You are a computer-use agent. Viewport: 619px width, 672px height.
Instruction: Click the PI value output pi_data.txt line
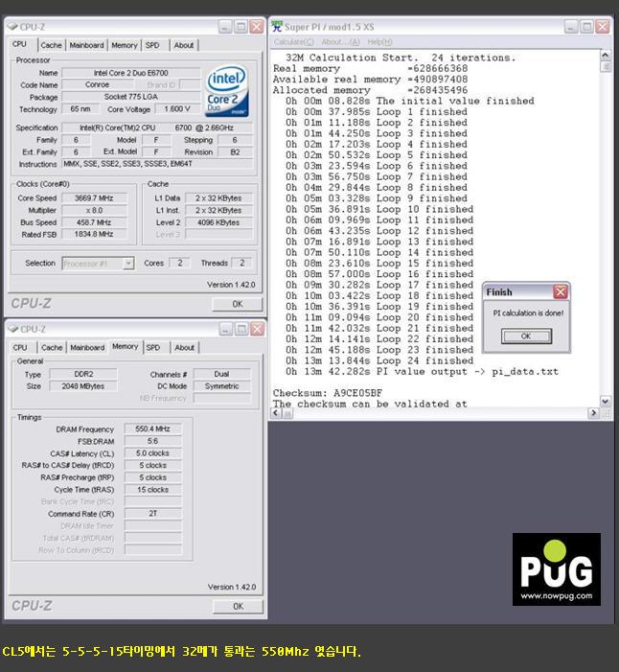pyautogui.click(x=422, y=372)
